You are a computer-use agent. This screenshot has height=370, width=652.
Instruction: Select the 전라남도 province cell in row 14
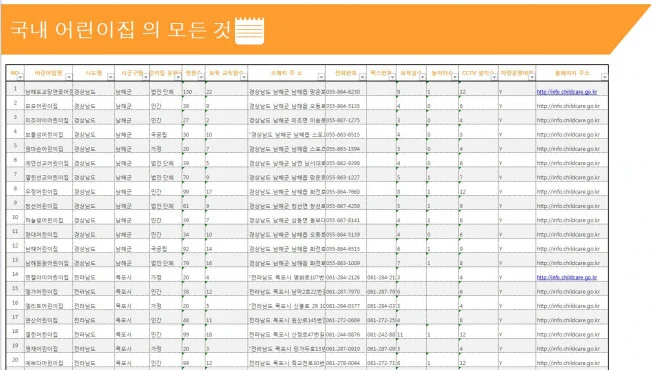94,275
